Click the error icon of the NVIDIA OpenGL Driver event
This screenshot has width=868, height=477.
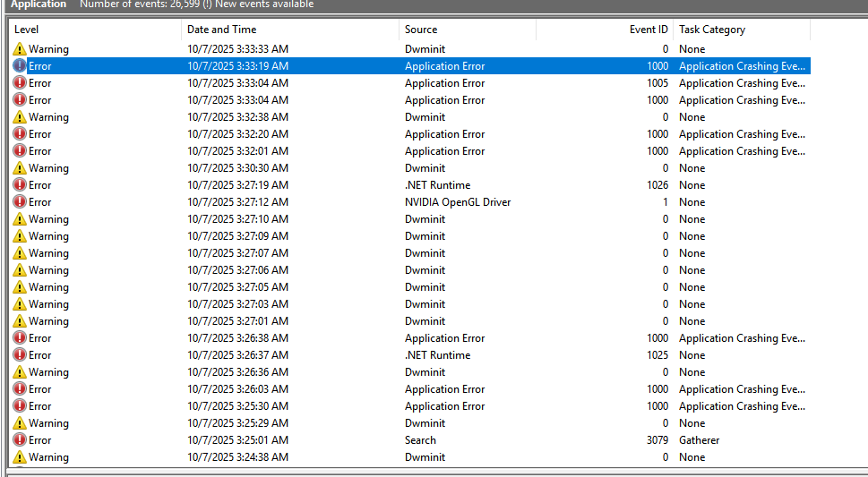(20, 202)
